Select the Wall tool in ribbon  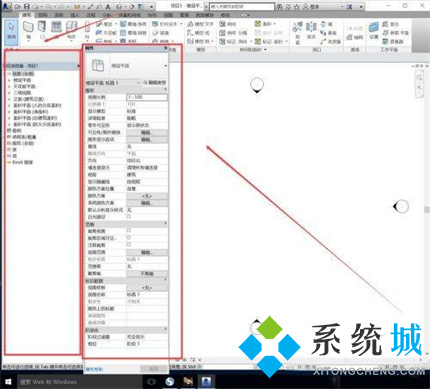(x=28, y=30)
